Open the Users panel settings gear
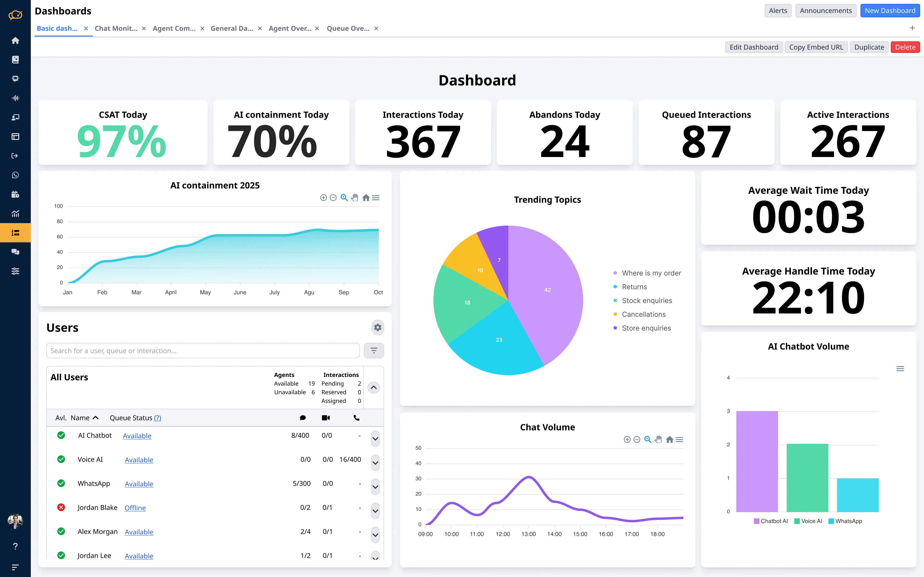The height and width of the screenshot is (577, 924). tap(377, 327)
